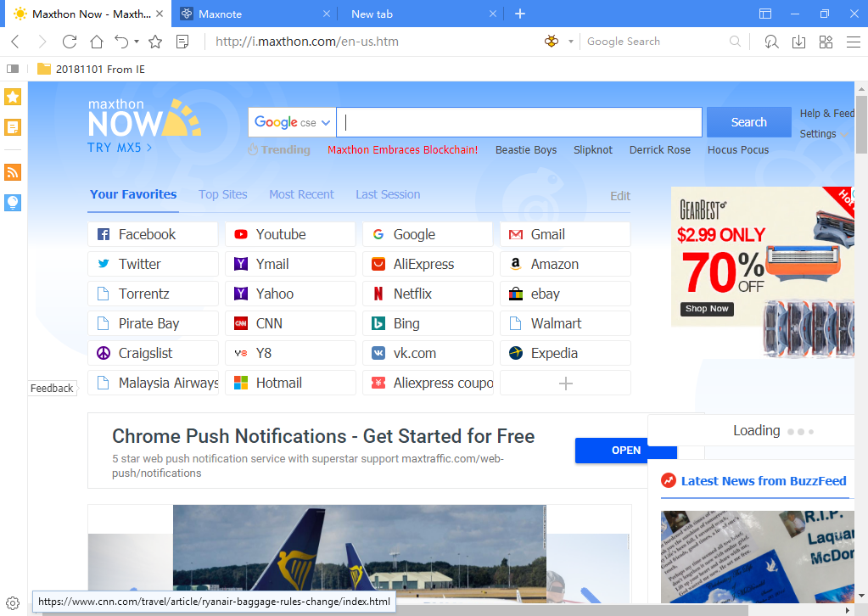Select the Your Favorites tab

click(x=133, y=195)
